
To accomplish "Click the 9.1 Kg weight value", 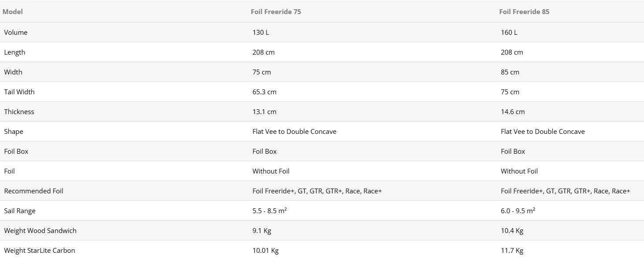I will click(262, 231).
